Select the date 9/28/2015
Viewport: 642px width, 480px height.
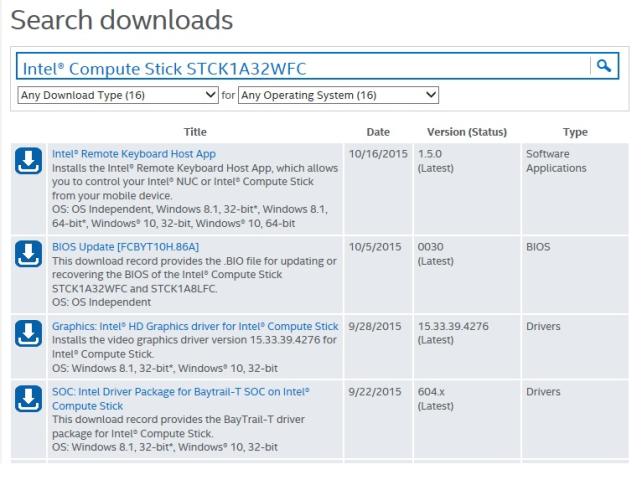(375, 326)
